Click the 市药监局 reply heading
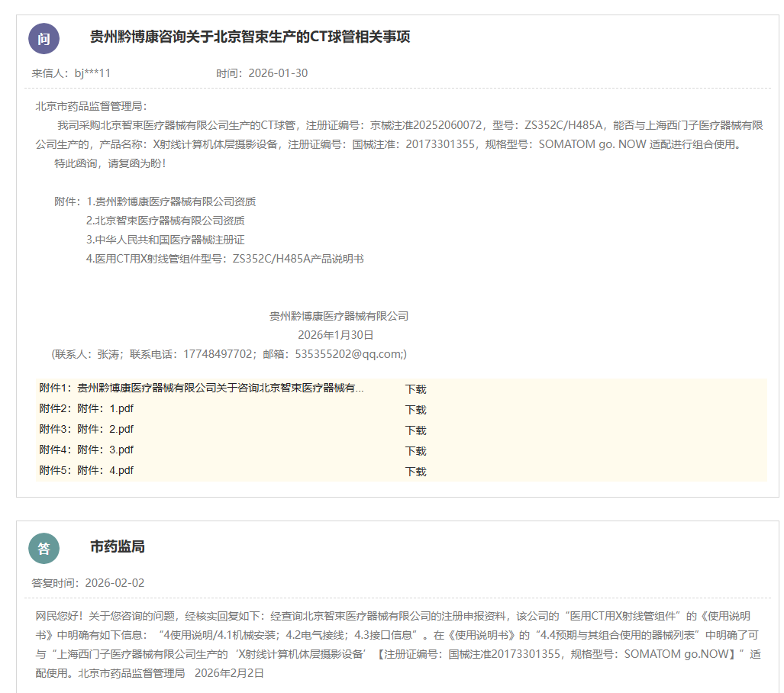This screenshot has height=693, width=784. (x=117, y=546)
